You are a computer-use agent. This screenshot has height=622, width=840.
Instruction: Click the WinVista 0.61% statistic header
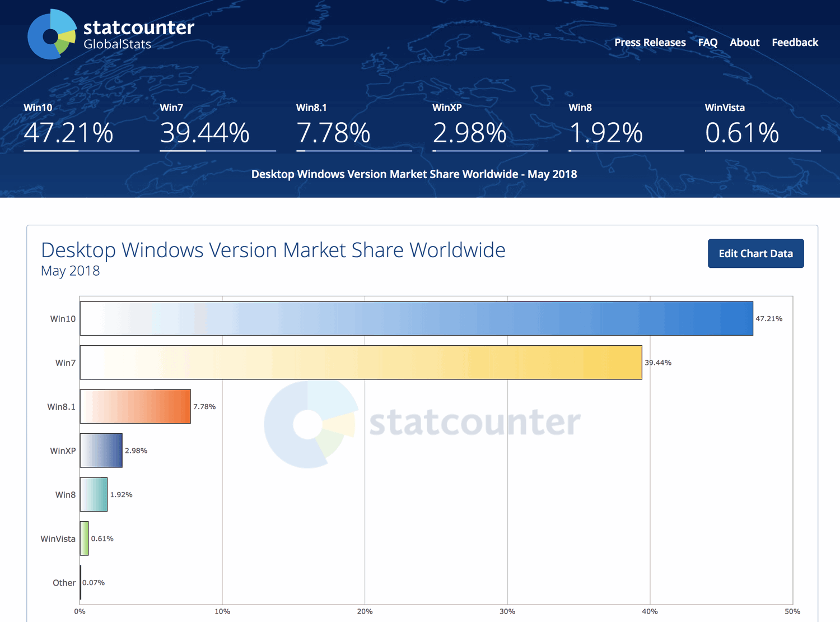[x=743, y=133]
